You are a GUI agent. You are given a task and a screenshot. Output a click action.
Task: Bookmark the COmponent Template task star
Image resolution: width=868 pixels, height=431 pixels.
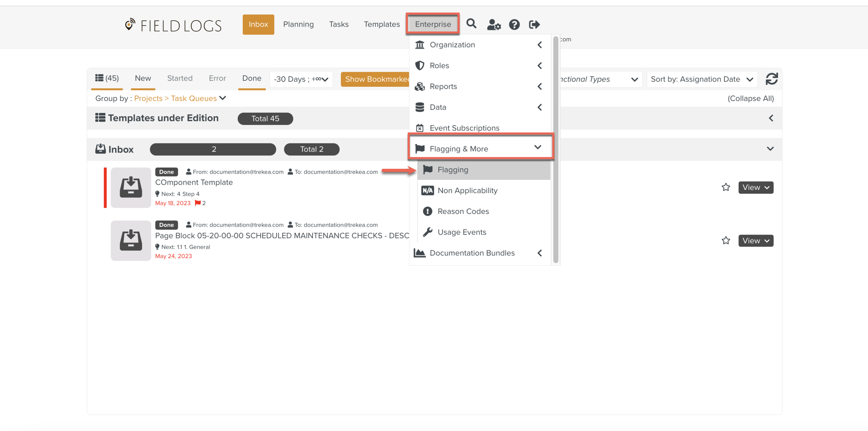726,187
